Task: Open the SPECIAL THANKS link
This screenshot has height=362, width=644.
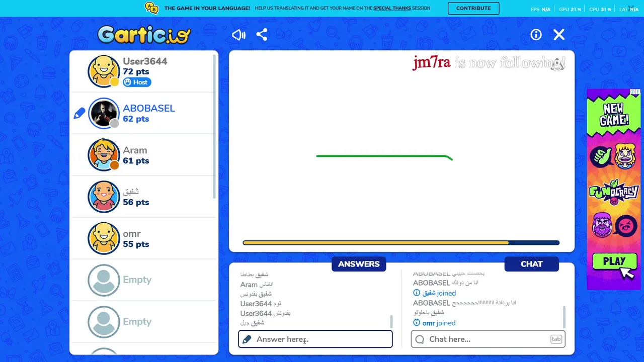Action: tap(392, 8)
